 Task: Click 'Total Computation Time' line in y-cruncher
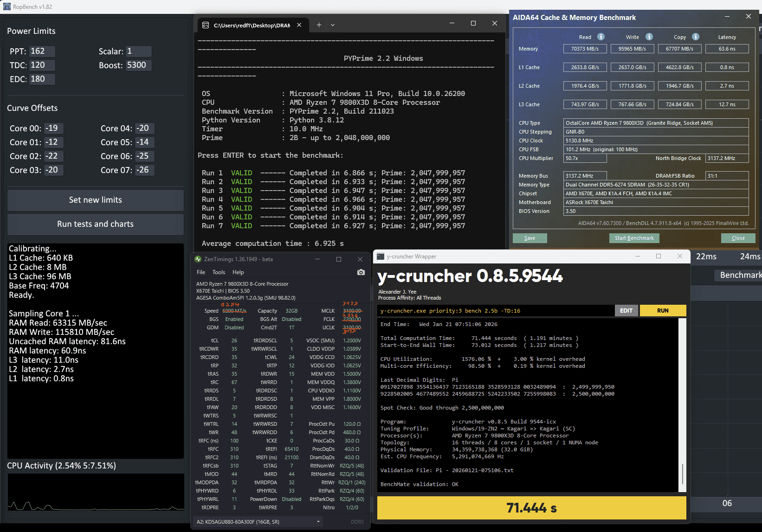point(479,338)
